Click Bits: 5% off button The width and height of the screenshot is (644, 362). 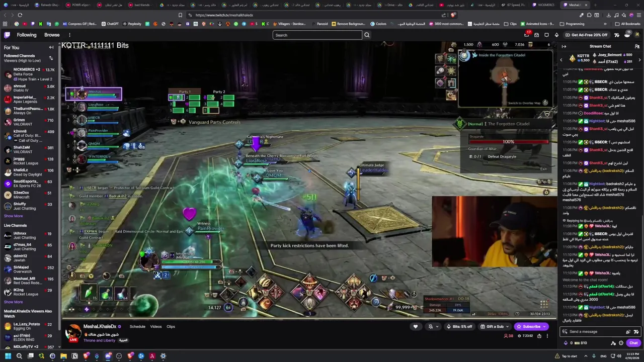(x=459, y=326)
